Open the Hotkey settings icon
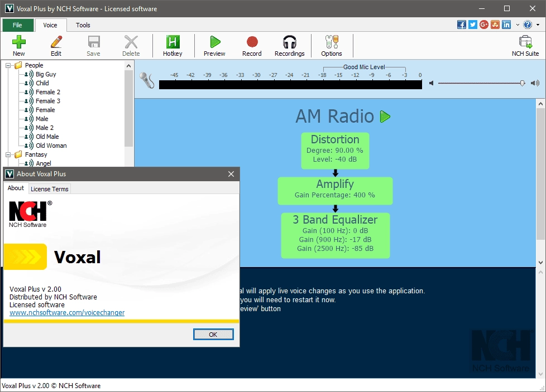This screenshot has height=392, width=546. (x=173, y=42)
